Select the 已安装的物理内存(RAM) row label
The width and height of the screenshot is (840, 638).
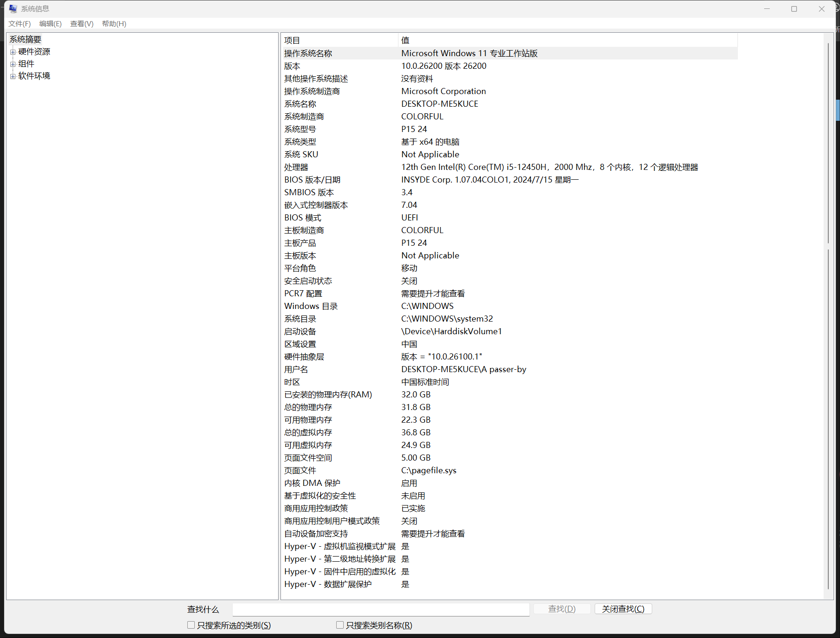[328, 395]
